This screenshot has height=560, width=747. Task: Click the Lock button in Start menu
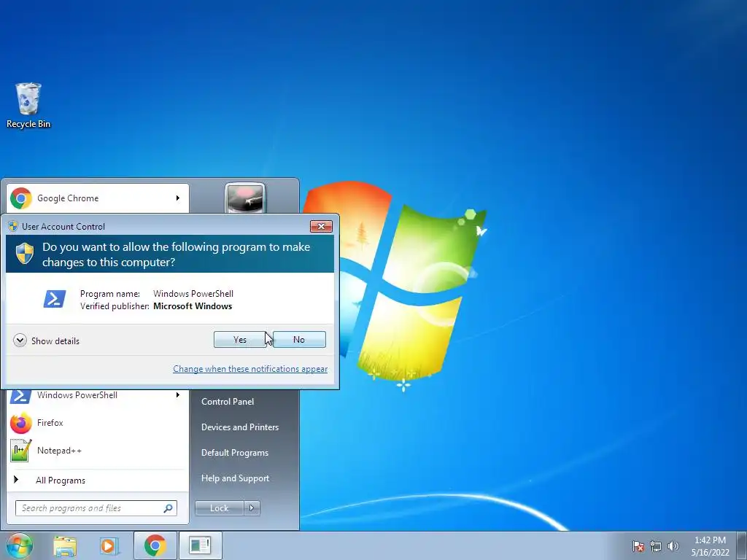click(x=219, y=508)
